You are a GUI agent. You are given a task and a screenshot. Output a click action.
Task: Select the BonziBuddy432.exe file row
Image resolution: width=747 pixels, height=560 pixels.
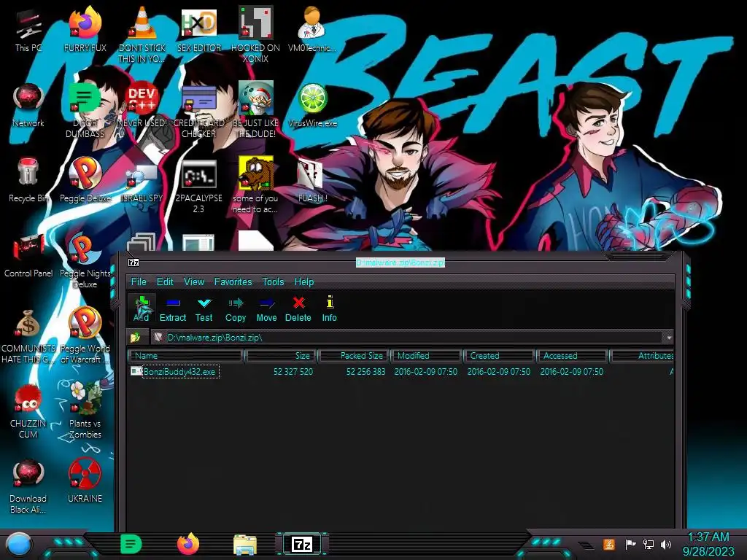coord(402,371)
